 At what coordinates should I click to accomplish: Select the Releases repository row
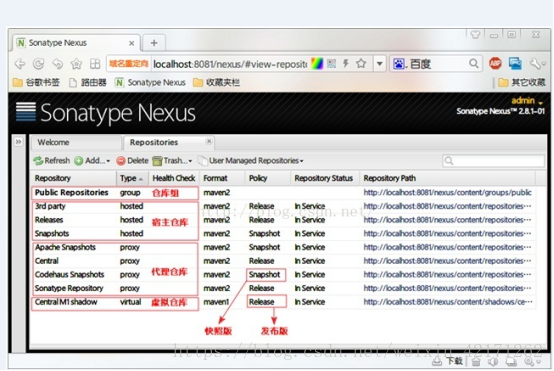[283, 220]
